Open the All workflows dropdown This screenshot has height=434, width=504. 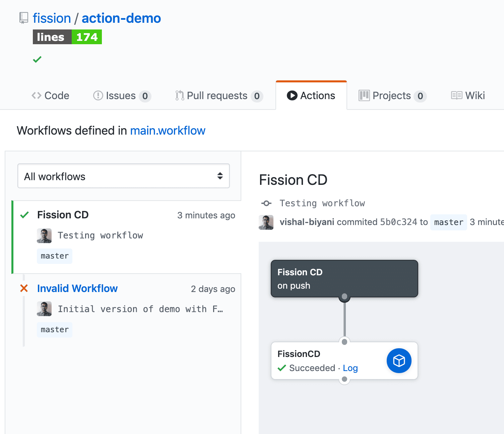tap(123, 176)
